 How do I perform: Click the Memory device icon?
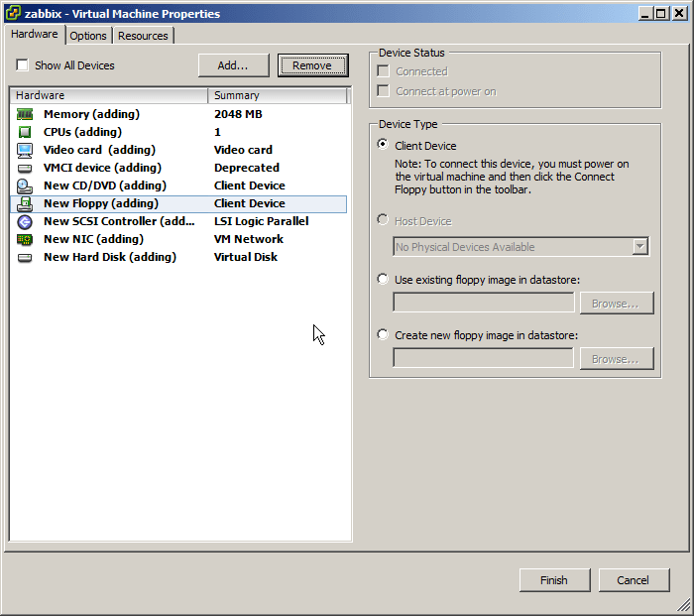(25, 114)
